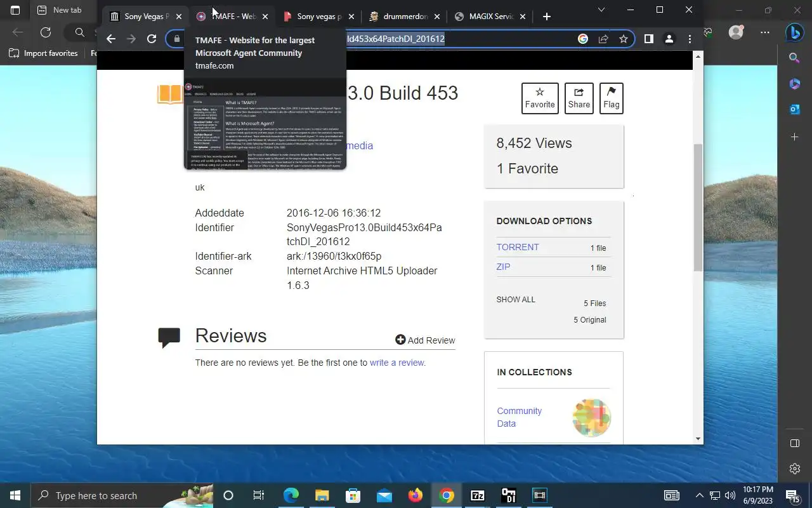Click the Community Data collection thumbnail
This screenshot has height=508, width=812.
coord(591,418)
